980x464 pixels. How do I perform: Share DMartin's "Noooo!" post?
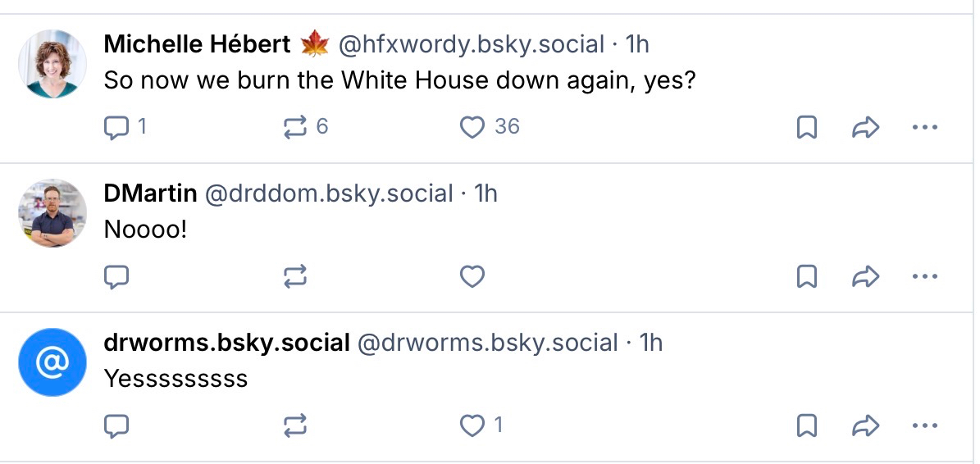coord(866,277)
